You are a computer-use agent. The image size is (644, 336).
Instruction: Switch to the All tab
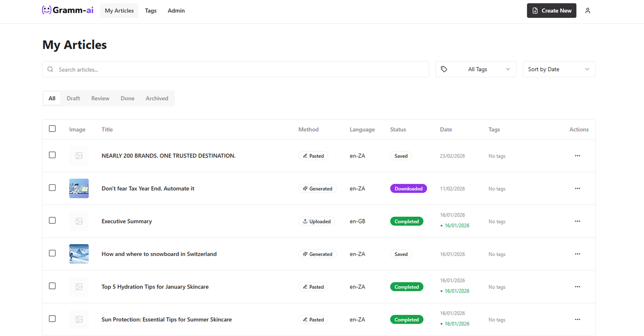point(52,98)
